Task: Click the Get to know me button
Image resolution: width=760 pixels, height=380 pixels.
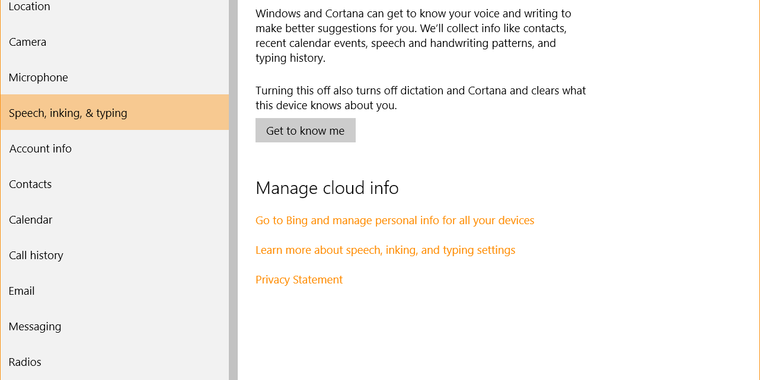Action: coord(305,130)
